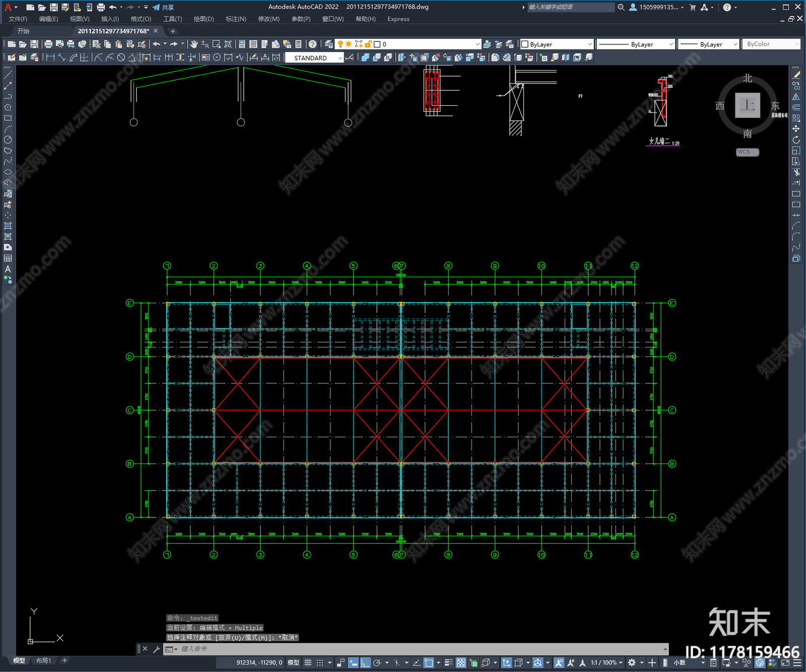Screen dimensions: 806x672
Task: Open the STANDARD dimension style dropdown
Action: coord(314,58)
